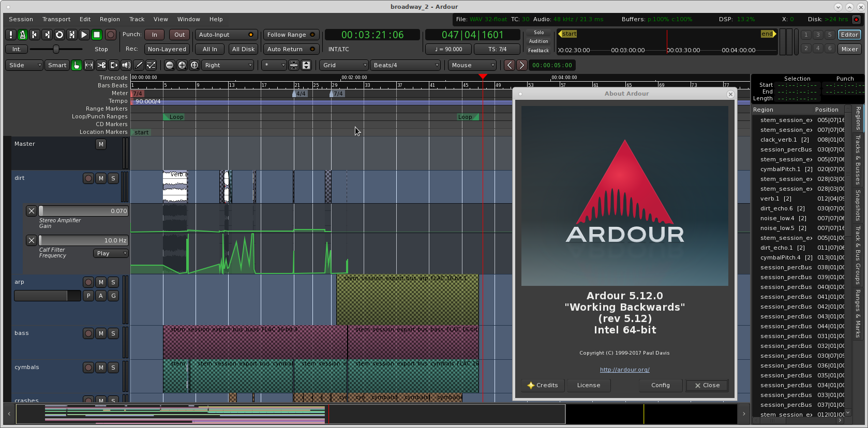
Task: Select the Audition speaker tool
Action: (126, 65)
